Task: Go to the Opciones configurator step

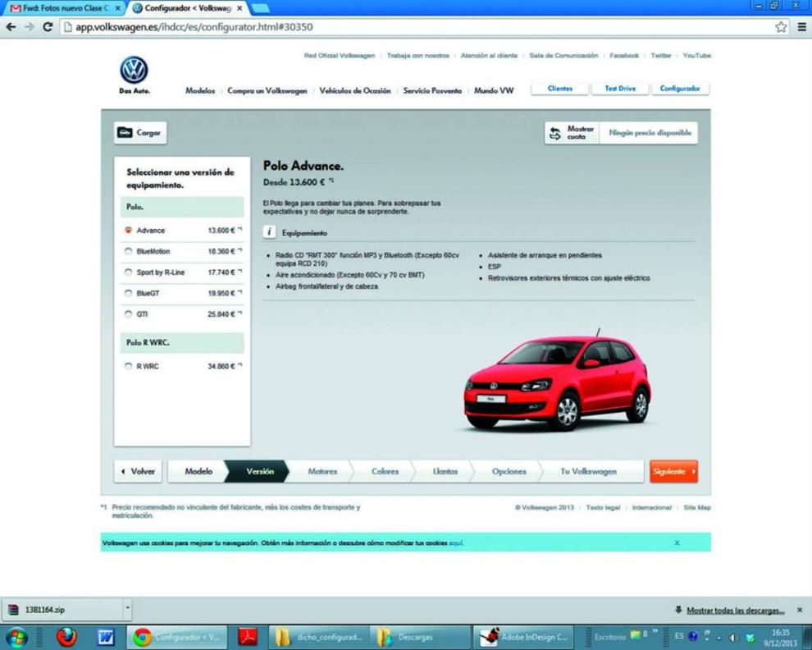Action: pyautogui.click(x=508, y=471)
